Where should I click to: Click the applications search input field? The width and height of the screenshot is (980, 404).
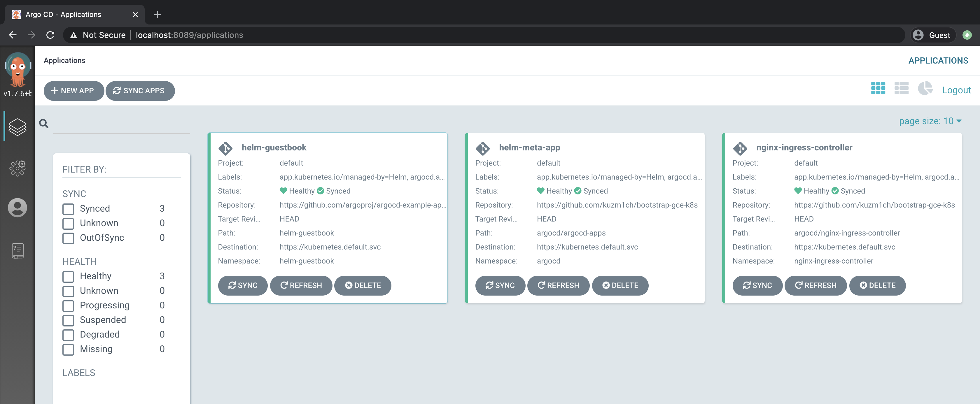(x=122, y=125)
